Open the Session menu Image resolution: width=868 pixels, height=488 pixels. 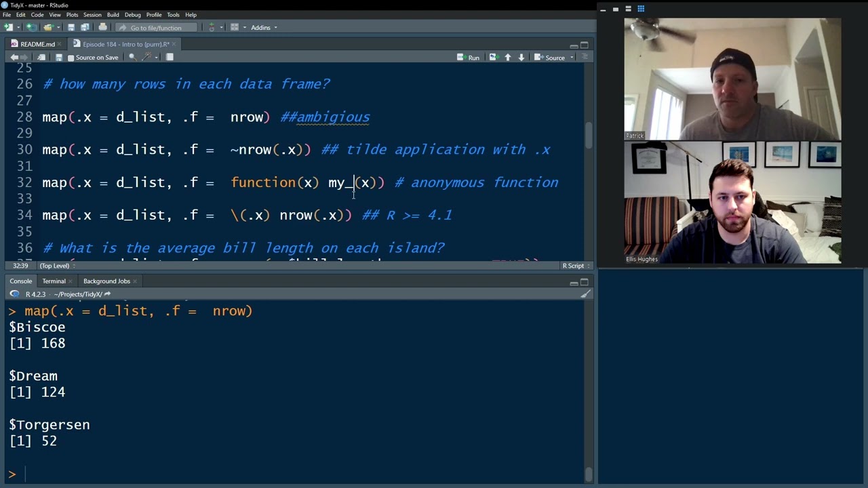click(x=92, y=15)
